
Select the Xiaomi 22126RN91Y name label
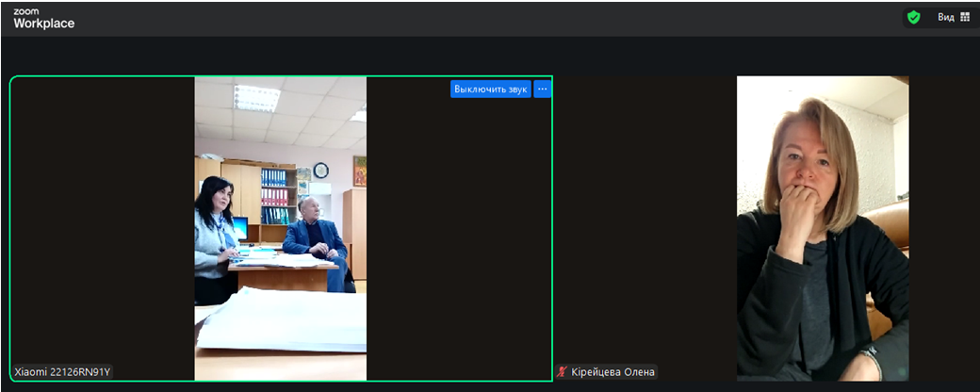coord(62,372)
